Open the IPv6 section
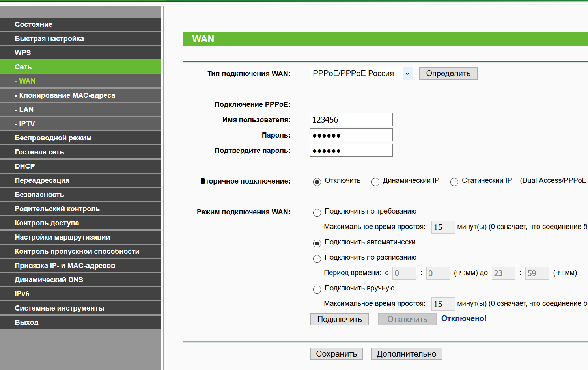 point(80,294)
